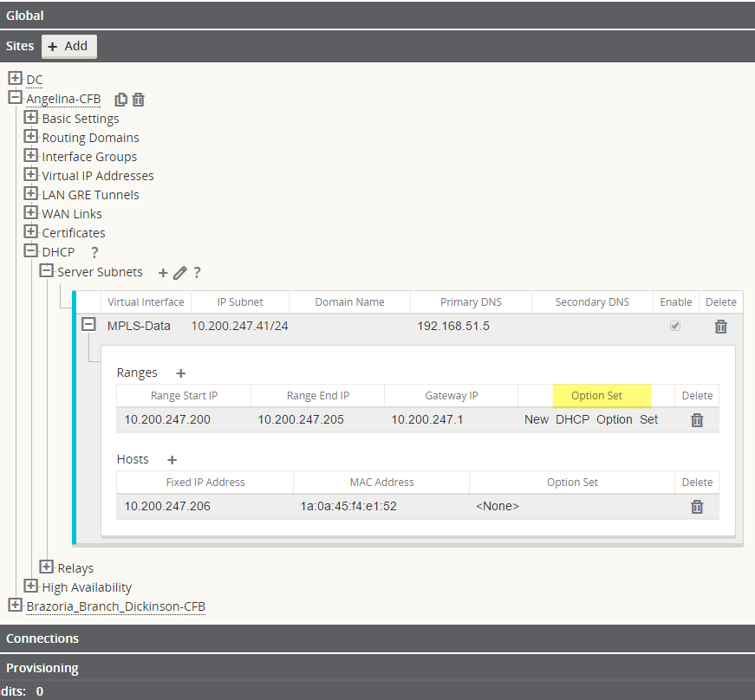
Task: Expand High Availability node
Action: pyautogui.click(x=31, y=586)
